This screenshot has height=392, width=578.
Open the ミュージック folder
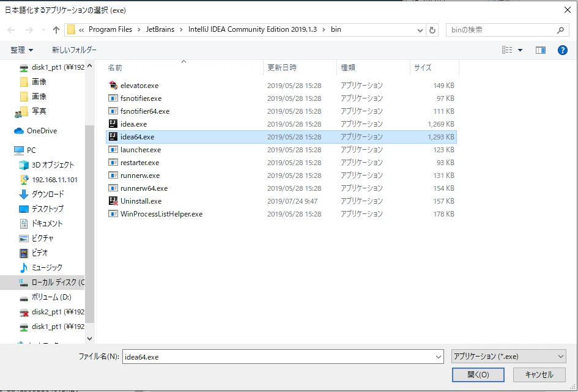tap(40, 268)
